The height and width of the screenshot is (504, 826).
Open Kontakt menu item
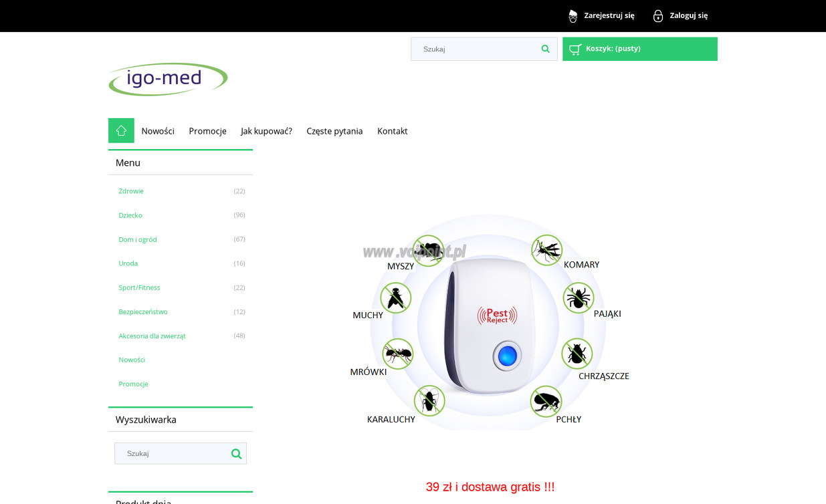pos(393,131)
